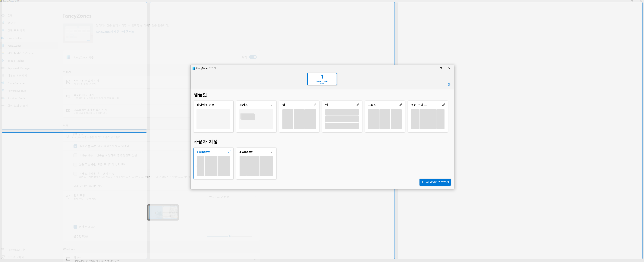644x263 pixels.
Task: Open FancyZones editor settings gear
Action: pos(449,85)
